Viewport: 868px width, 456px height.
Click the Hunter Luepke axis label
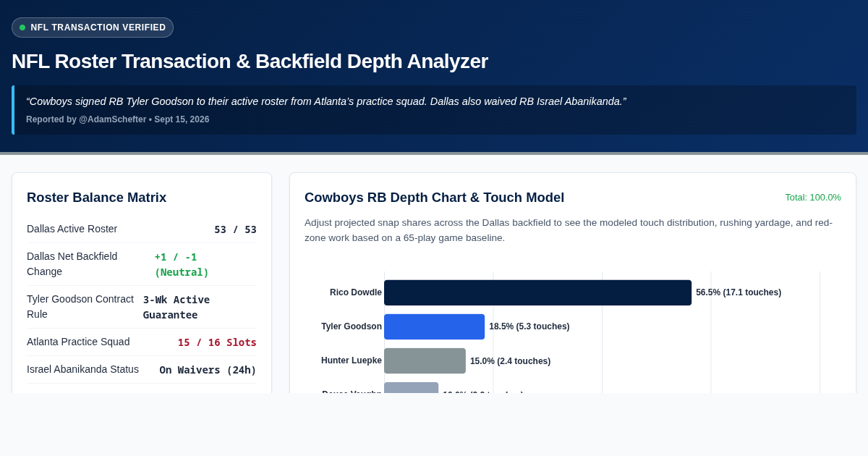coord(352,360)
